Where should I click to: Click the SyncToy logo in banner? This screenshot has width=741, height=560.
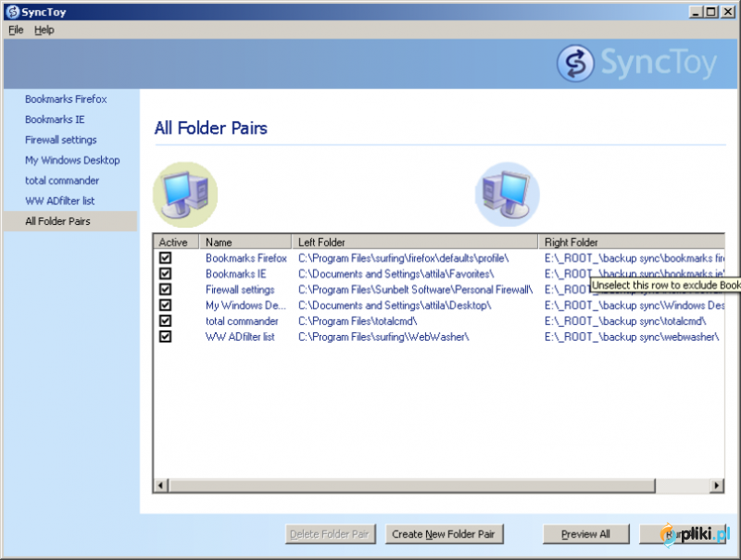[x=637, y=63]
